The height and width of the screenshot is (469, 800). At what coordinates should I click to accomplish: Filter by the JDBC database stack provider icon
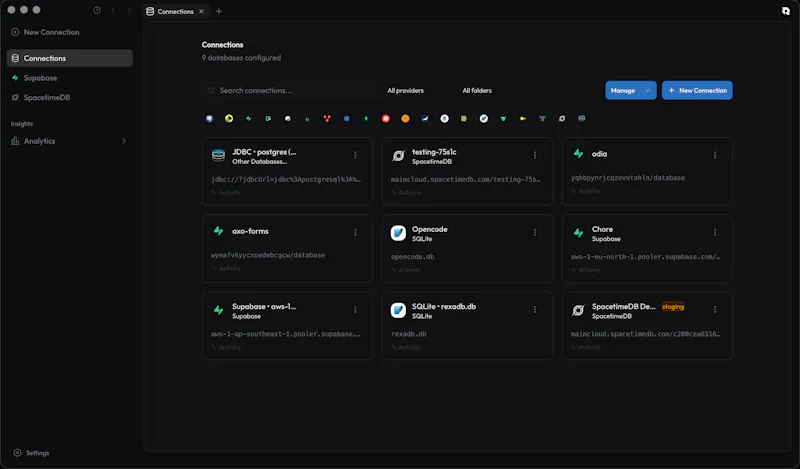point(582,118)
